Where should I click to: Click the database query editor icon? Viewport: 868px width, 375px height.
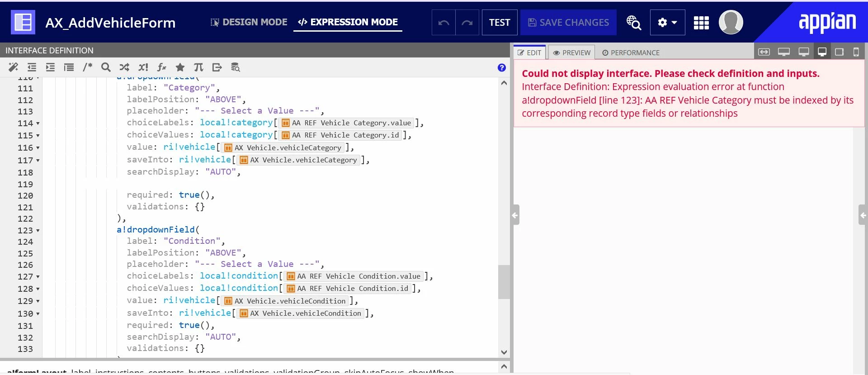pyautogui.click(x=236, y=67)
